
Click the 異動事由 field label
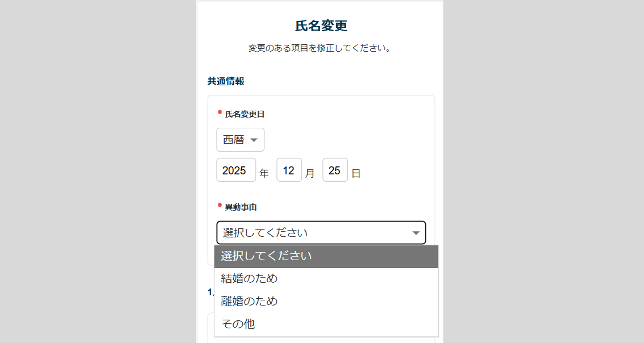241,207
